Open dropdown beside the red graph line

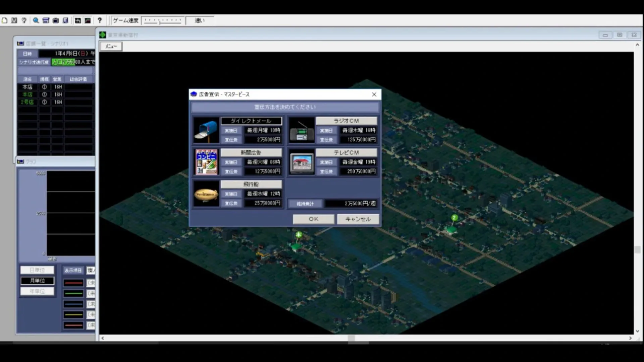click(x=91, y=283)
